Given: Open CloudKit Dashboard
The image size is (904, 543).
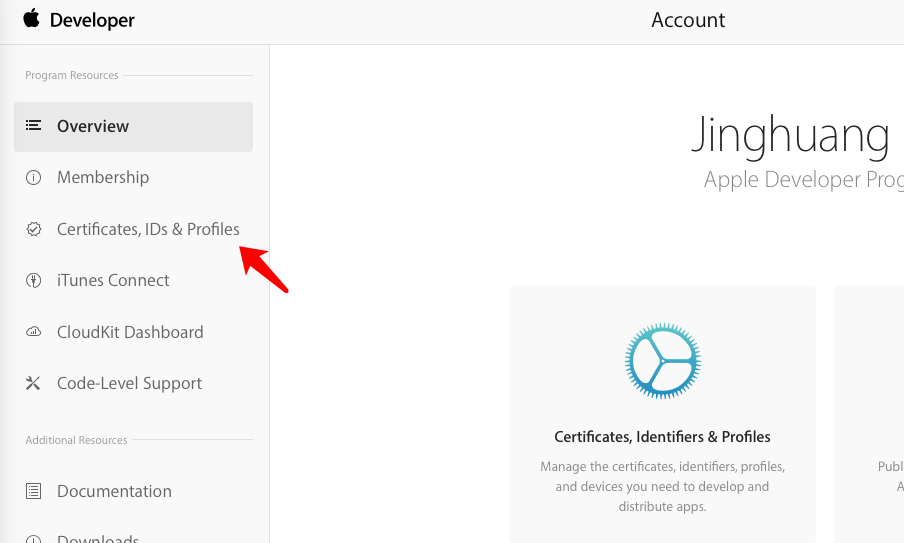Looking at the screenshot, I should click(x=130, y=332).
